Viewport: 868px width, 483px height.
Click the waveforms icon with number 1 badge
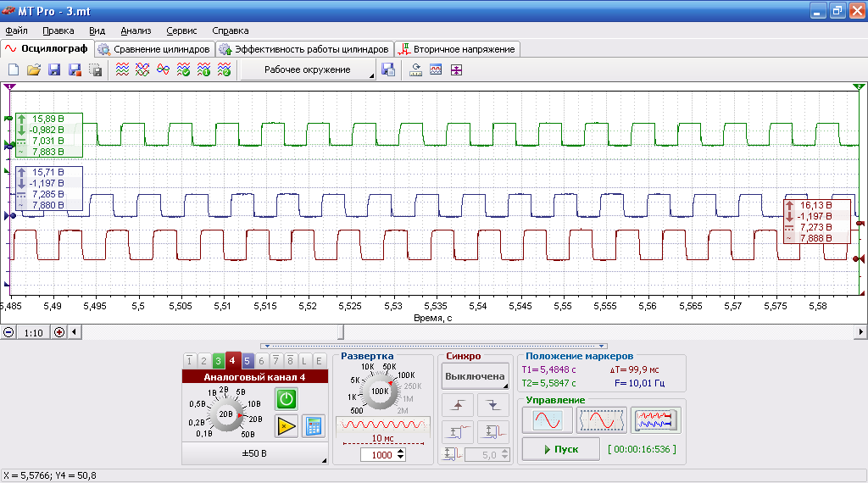pos(203,69)
